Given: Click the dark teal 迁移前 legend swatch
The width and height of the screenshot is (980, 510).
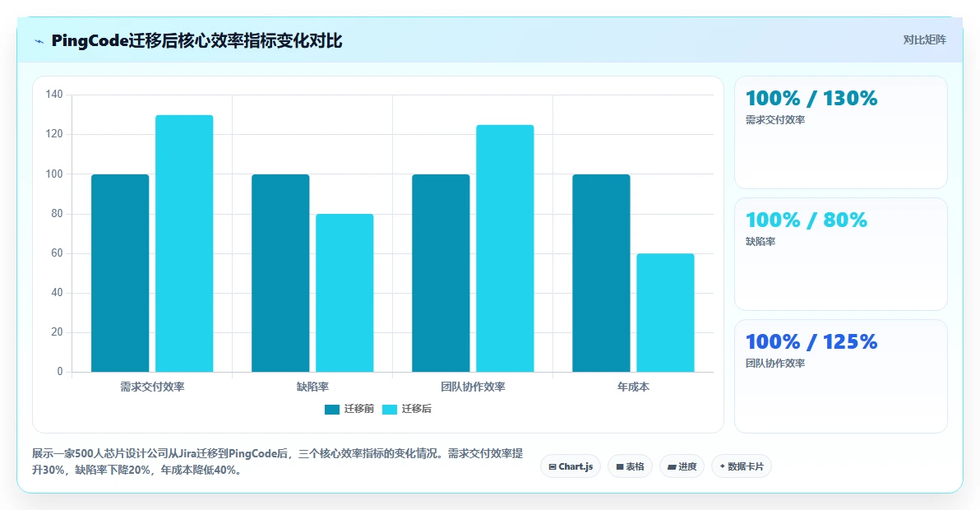Looking at the screenshot, I should (332, 410).
